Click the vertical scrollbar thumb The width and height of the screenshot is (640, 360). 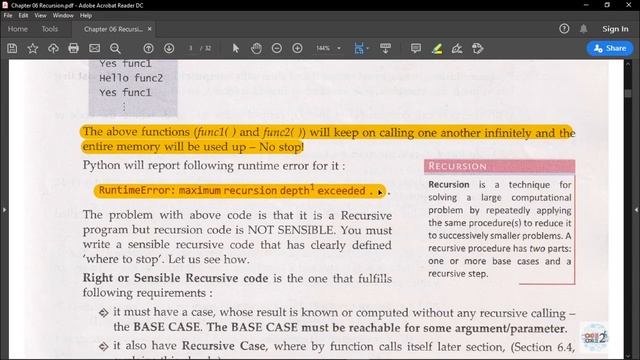click(x=628, y=93)
